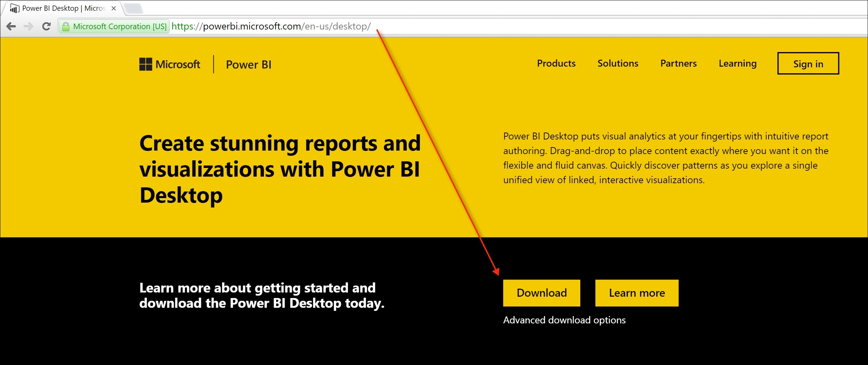
Task: Click the Microsoft Corporation [US] certificate badge
Action: coord(114,26)
